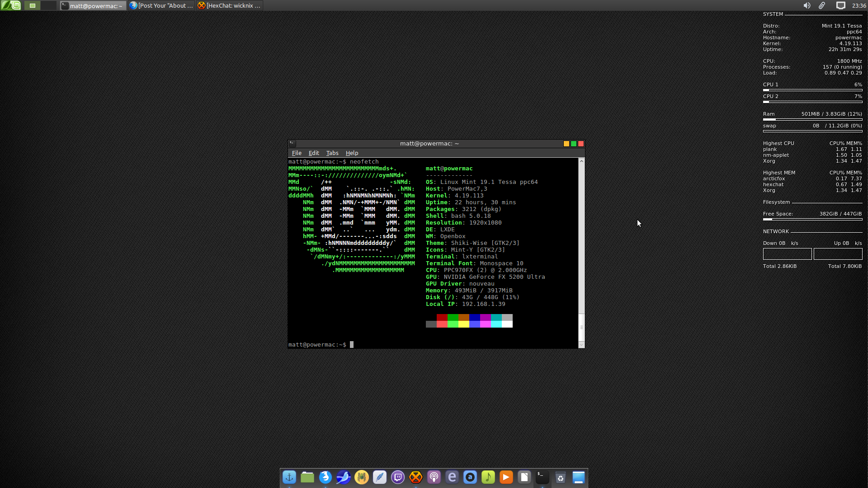Click the 'Terminal Font: Monospace 10' line
Screen dimensions: 868x488
pyautogui.click(x=475, y=263)
